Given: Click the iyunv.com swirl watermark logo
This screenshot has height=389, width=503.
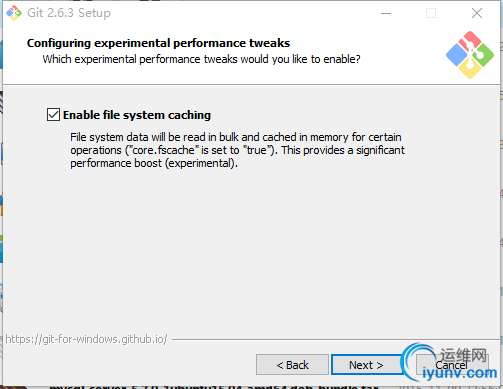Looking at the screenshot, I should click(x=417, y=363).
